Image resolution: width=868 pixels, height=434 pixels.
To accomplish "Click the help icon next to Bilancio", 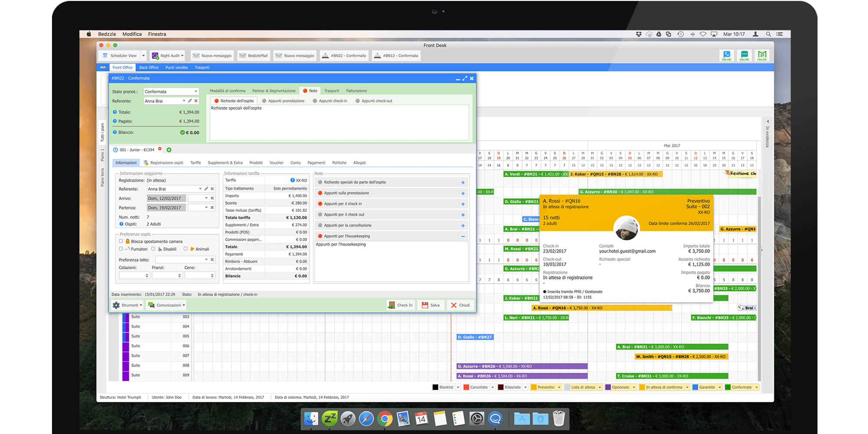I will [115, 132].
